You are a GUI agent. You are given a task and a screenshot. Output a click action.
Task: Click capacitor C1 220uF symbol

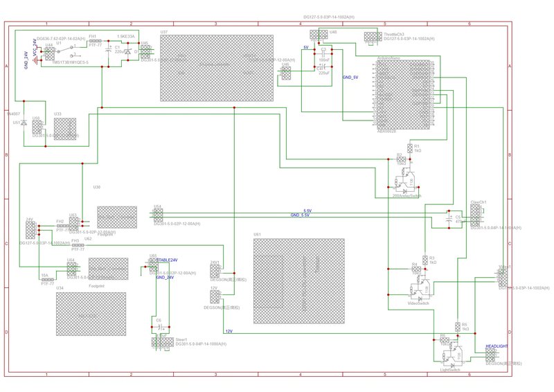[109, 51]
